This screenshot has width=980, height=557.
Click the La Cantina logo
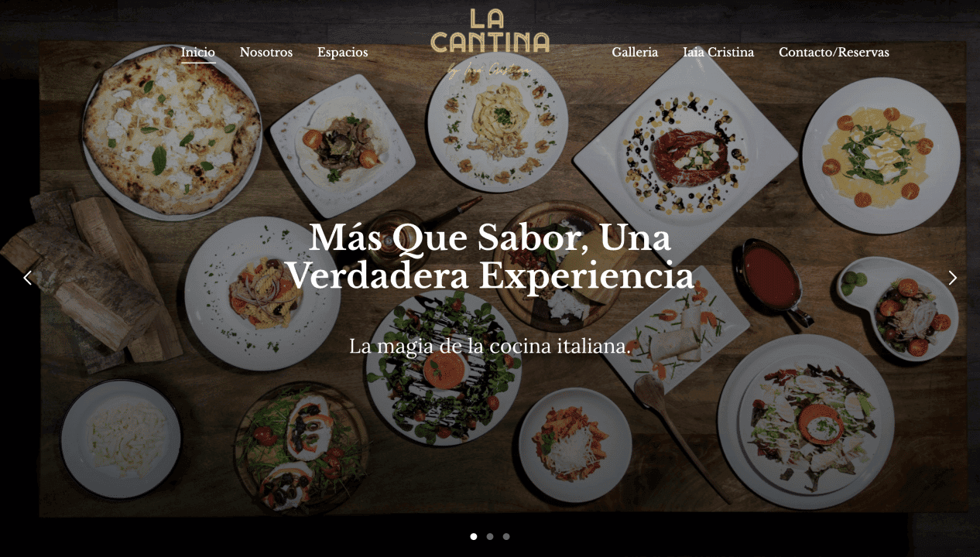(x=490, y=42)
